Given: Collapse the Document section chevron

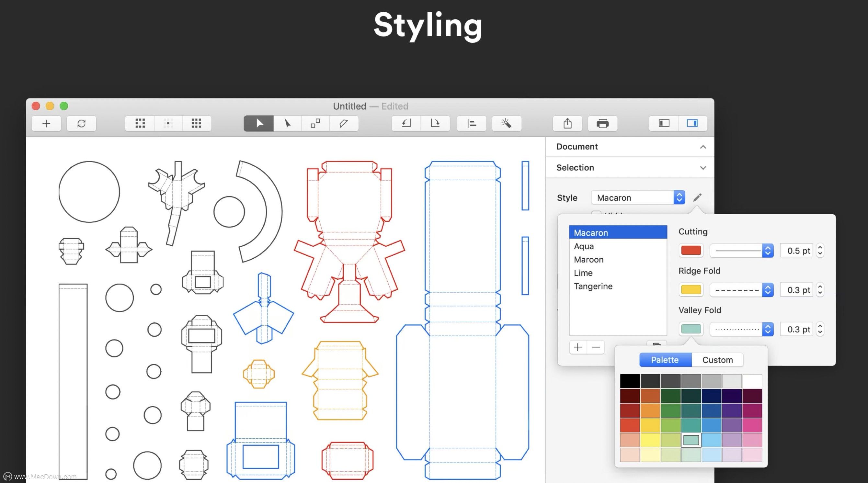Looking at the screenshot, I should click(x=703, y=147).
